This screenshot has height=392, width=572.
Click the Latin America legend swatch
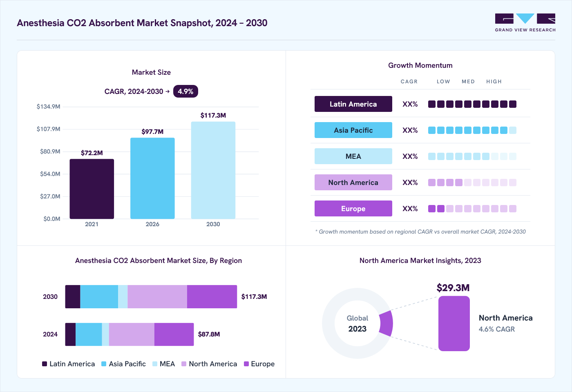(x=45, y=364)
